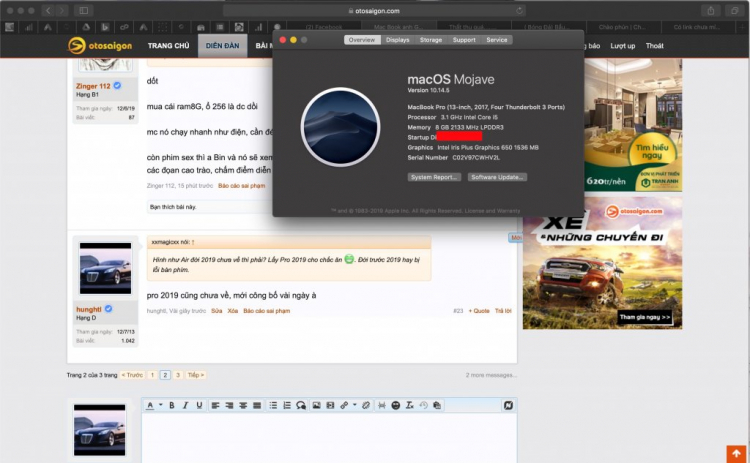The width and height of the screenshot is (750, 463).
Task: Open hunghtl's profile name link
Action: click(x=88, y=309)
